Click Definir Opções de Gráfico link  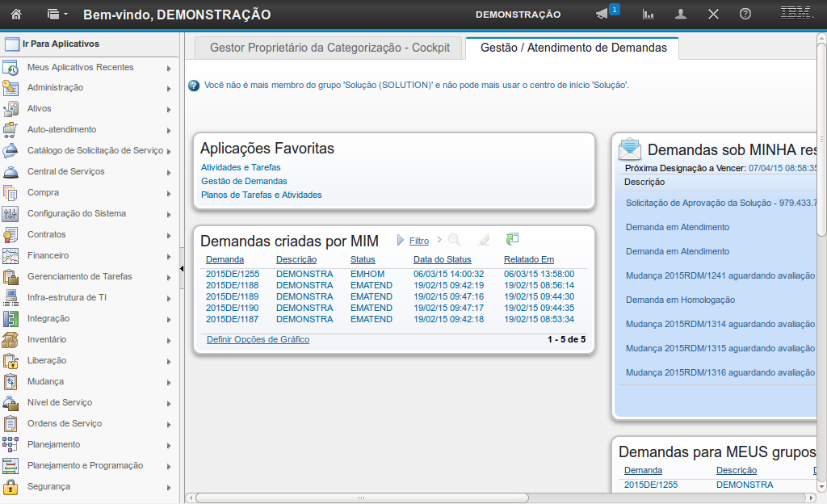pyautogui.click(x=258, y=339)
